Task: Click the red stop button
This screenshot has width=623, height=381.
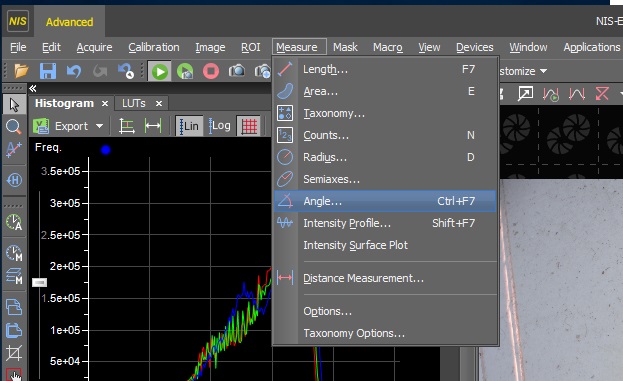Action: [211, 72]
